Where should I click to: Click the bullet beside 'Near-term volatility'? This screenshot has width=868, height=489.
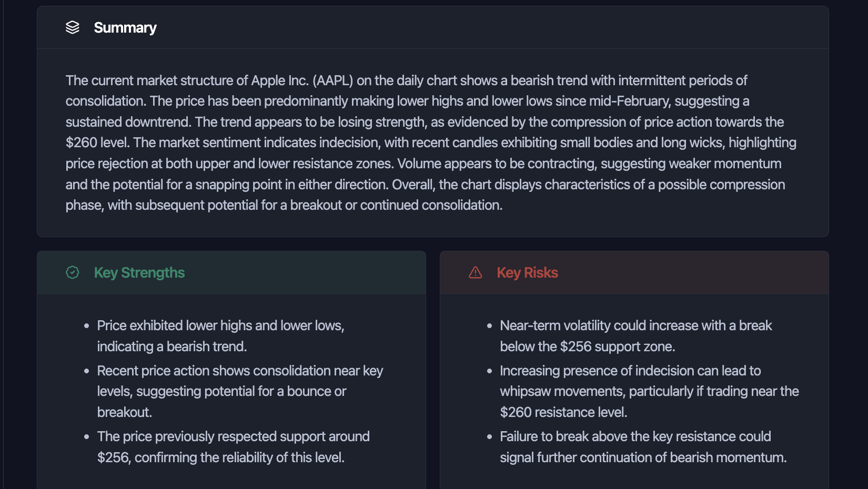tap(489, 326)
